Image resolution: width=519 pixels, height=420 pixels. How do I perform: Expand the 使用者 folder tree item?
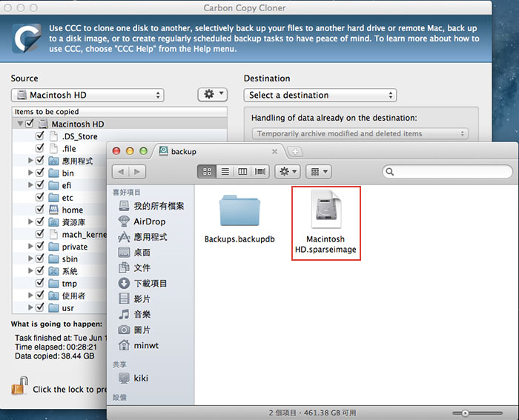click(x=30, y=296)
